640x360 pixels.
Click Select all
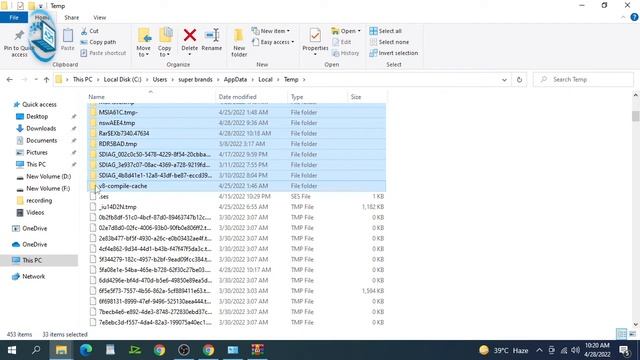coord(386,31)
